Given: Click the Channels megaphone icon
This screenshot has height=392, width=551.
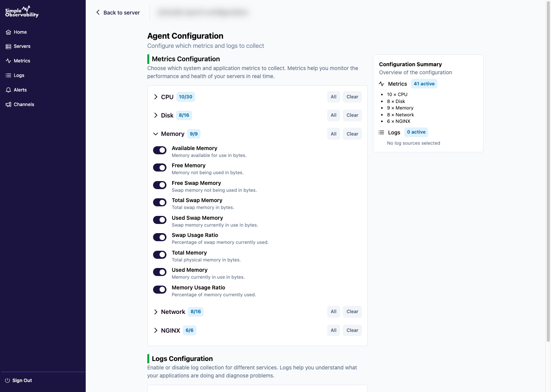Looking at the screenshot, I should (x=8, y=105).
